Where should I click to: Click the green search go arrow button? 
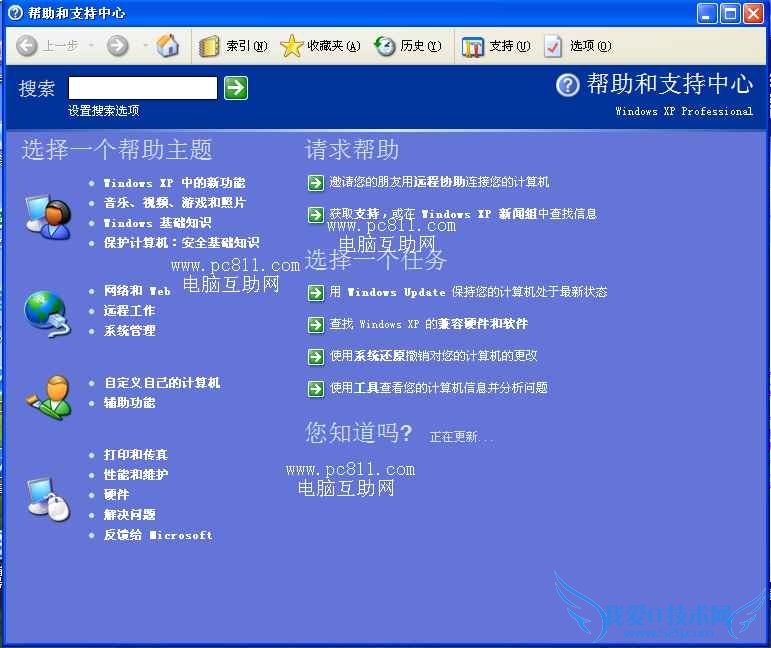[x=236, y=88]
